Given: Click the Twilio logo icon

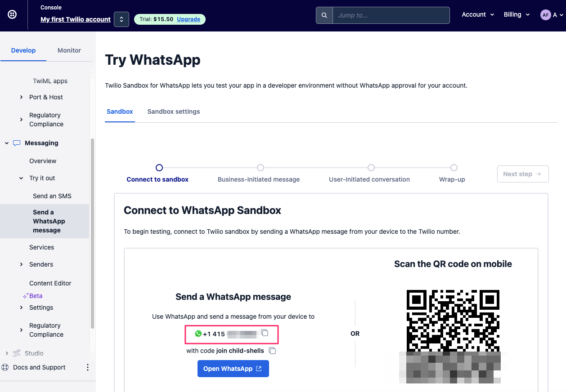Looking at the screenshot, I should point(13,15).
